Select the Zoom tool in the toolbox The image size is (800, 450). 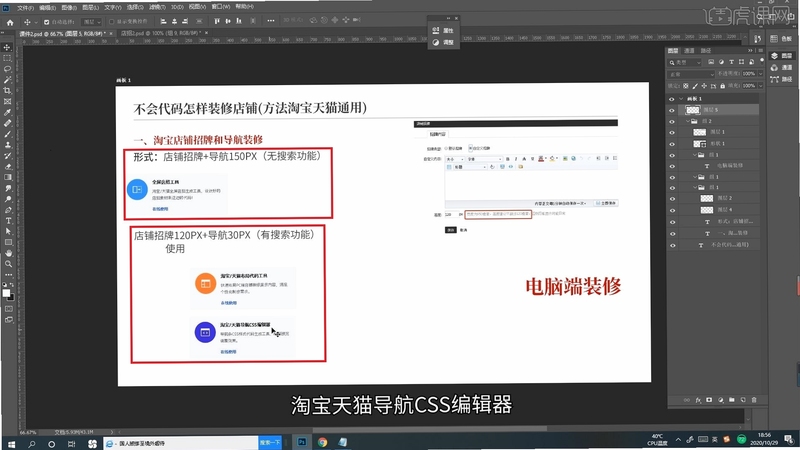pos(7,264)
